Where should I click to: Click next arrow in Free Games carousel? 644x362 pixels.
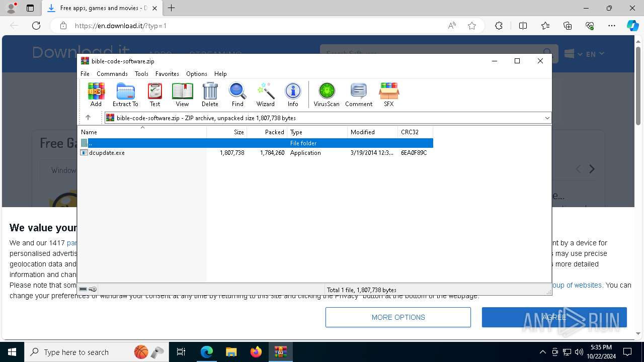(x=592, y=169)
